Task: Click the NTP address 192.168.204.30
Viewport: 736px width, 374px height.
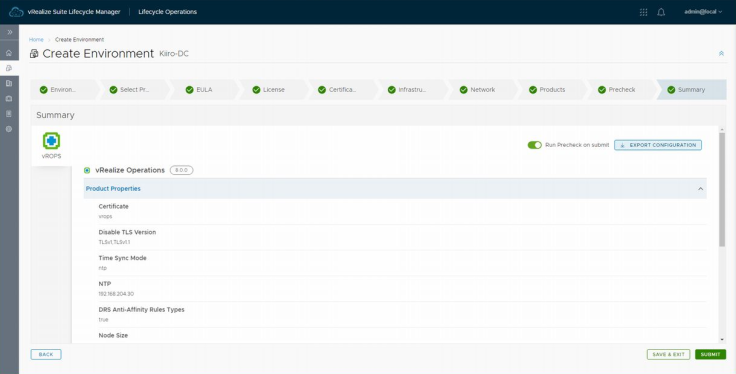Action: (116, 294)
